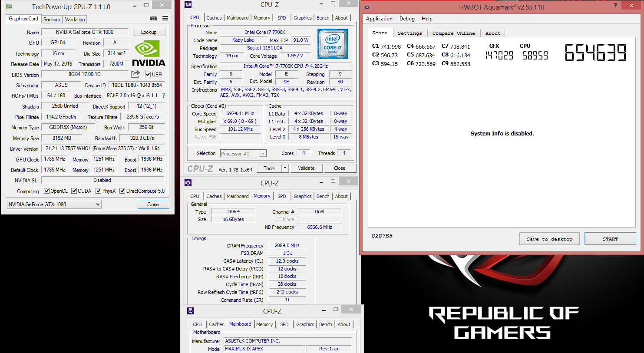Click the CPU score 58959
The image size is (644, 353).
[535, 55]
